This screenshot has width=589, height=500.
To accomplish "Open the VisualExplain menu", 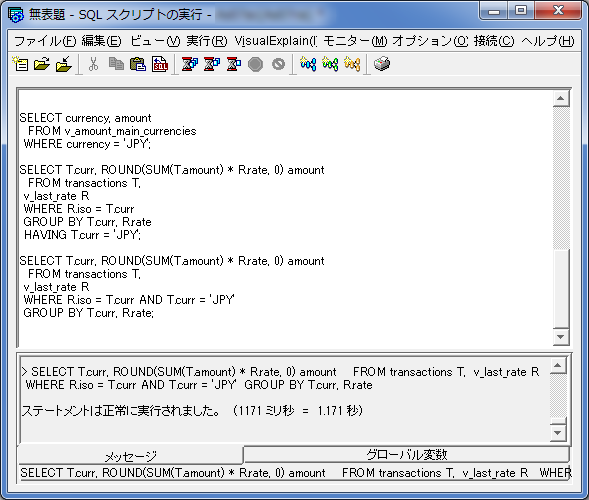I will click(x=276, y=41).
